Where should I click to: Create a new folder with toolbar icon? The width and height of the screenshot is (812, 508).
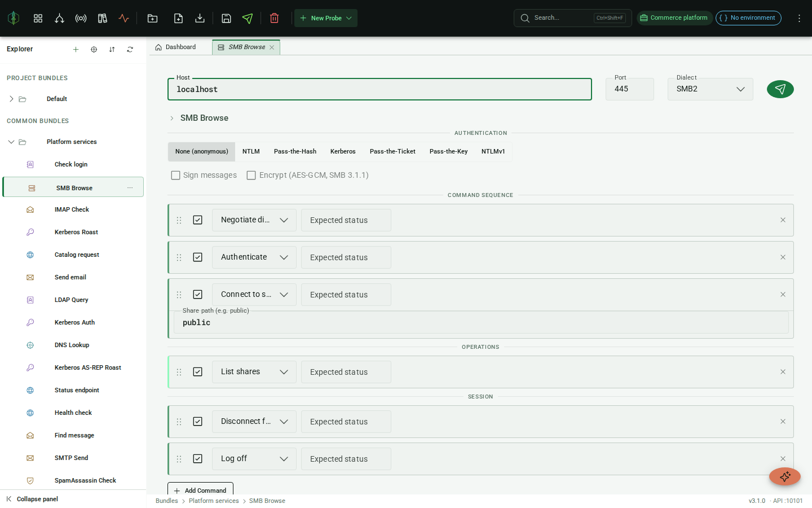pos(152,18)
